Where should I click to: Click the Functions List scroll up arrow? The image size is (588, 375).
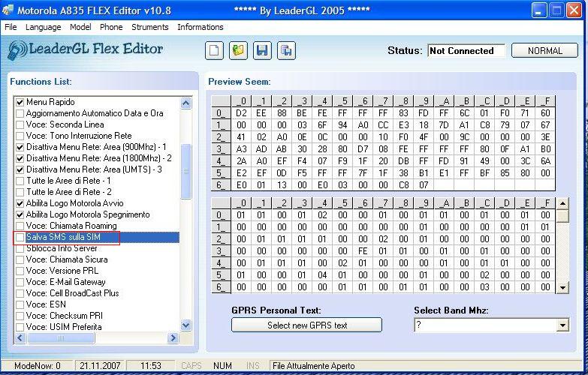pos(186,103)
